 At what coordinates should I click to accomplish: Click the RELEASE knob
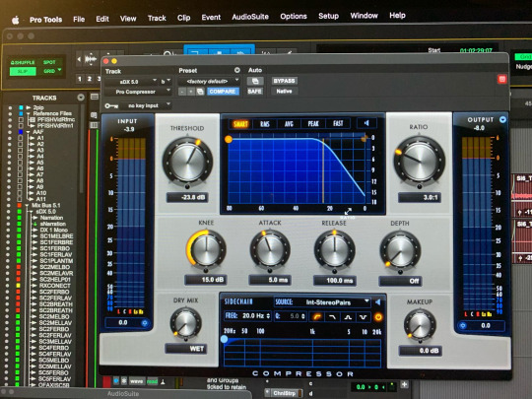click(x=335, y=250)
